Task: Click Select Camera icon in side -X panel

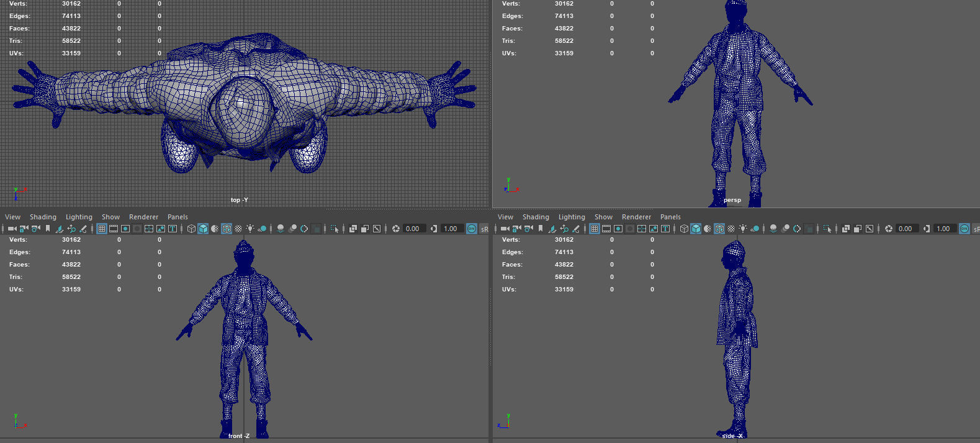Action: click(x=505, y=229)
